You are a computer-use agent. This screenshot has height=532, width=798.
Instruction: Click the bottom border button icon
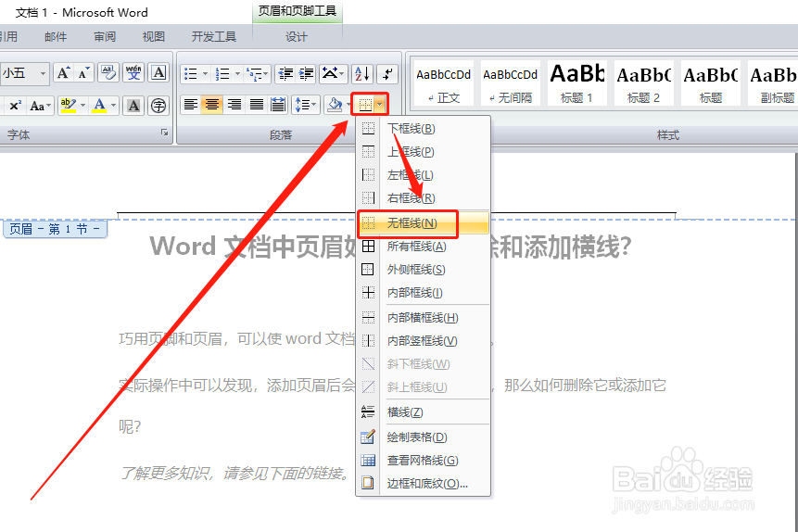point(366,106)
